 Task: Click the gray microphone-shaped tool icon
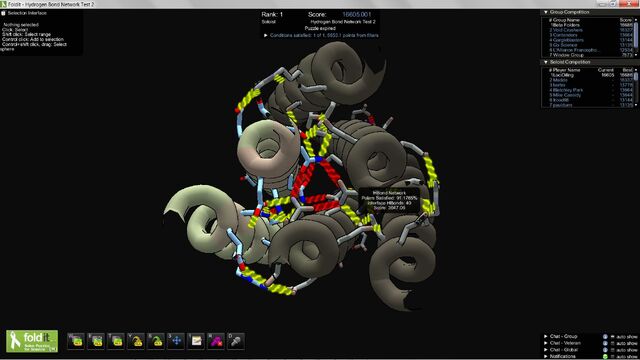(x=236, y=341)
